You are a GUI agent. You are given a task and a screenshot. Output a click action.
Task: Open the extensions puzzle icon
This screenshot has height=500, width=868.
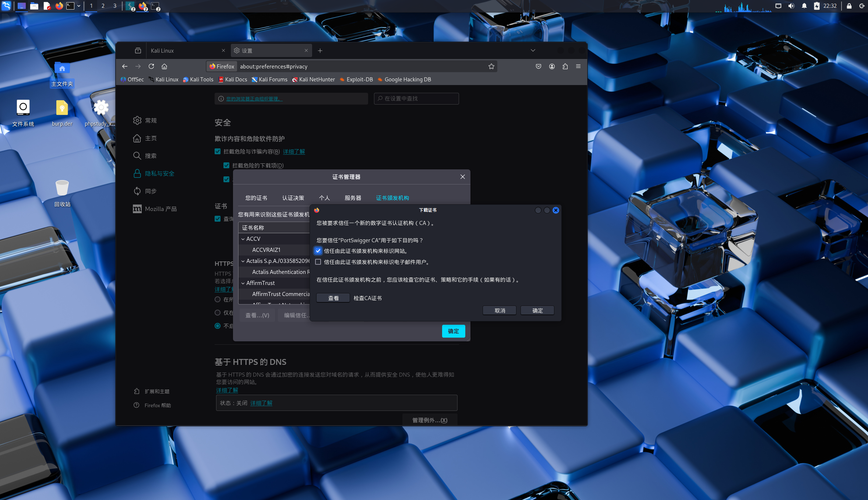(565, 66)
